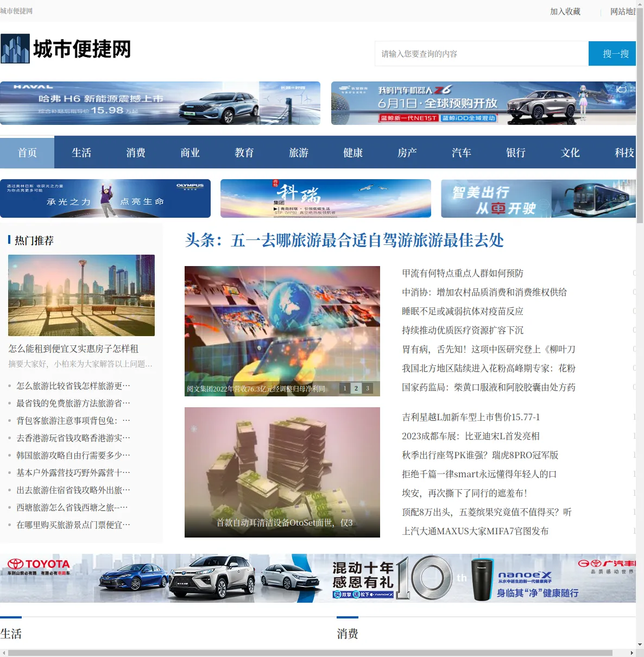Click 加入收藏 link at top
Image resolution: width=644 pixels, height=657 pixels.
tap(565, 11)
